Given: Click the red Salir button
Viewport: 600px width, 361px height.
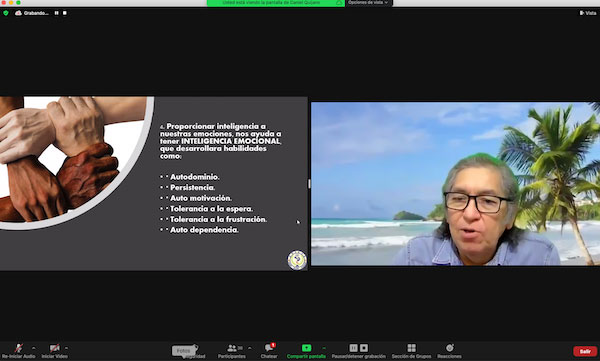Looking at the screenshot, I should [585, 351].
